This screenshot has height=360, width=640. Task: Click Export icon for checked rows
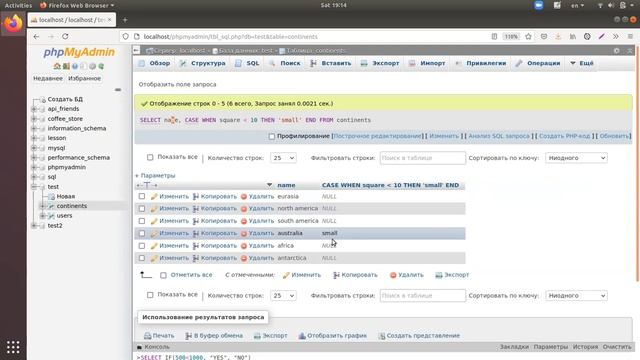tap(439, 275)
